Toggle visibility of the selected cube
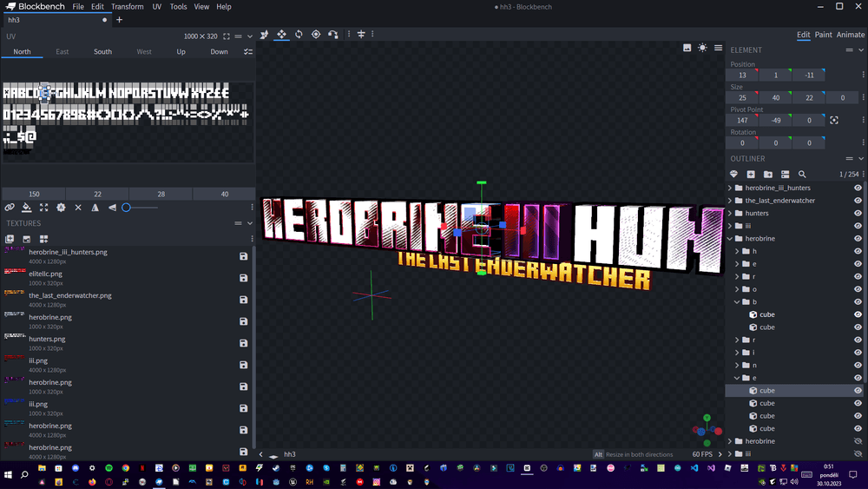Screen dimensions: 868x489 point(858,391)
